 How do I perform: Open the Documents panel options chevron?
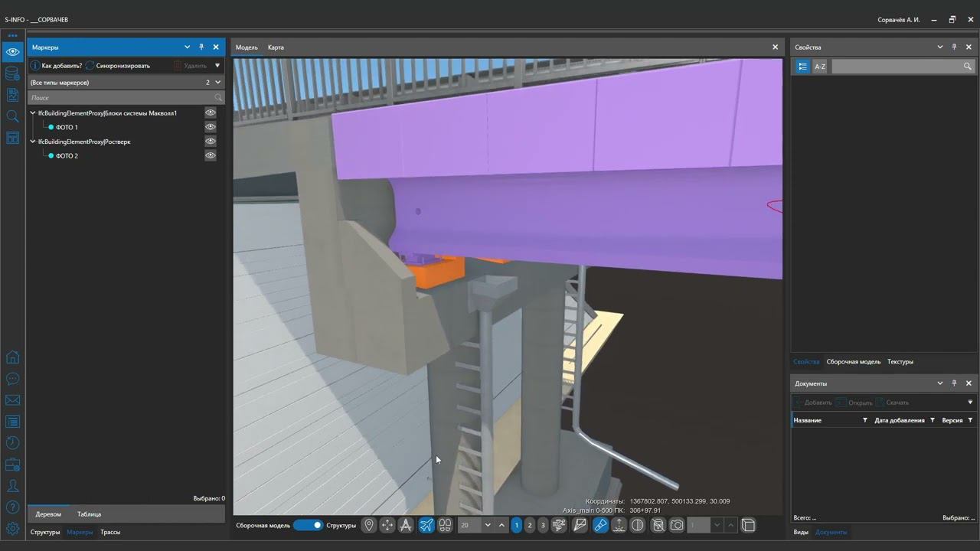(939, 383)
